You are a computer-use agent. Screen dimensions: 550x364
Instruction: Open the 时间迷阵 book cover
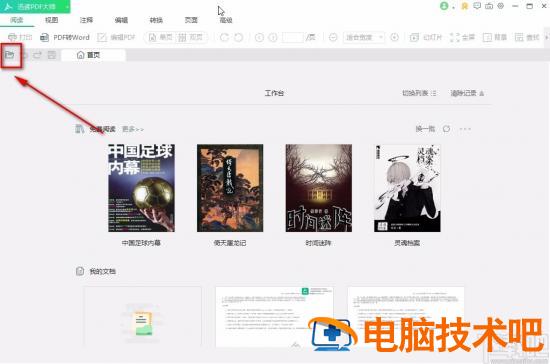pyautogui.click(x=318, y=188)
